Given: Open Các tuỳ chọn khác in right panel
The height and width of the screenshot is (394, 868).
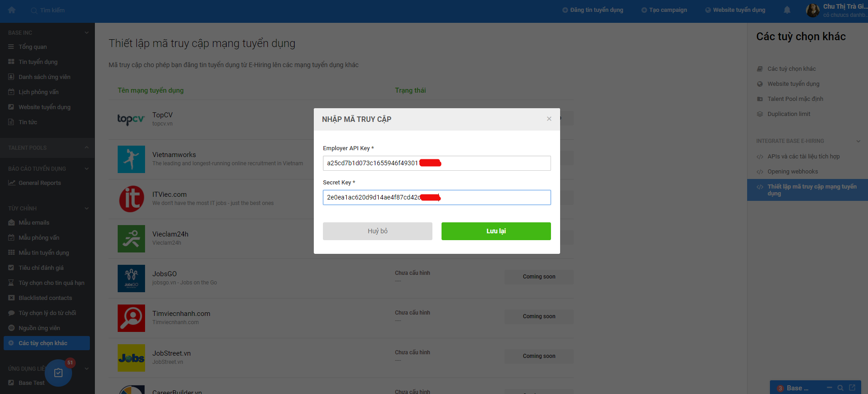Looking at the screenshot, I should pos(791,68).
